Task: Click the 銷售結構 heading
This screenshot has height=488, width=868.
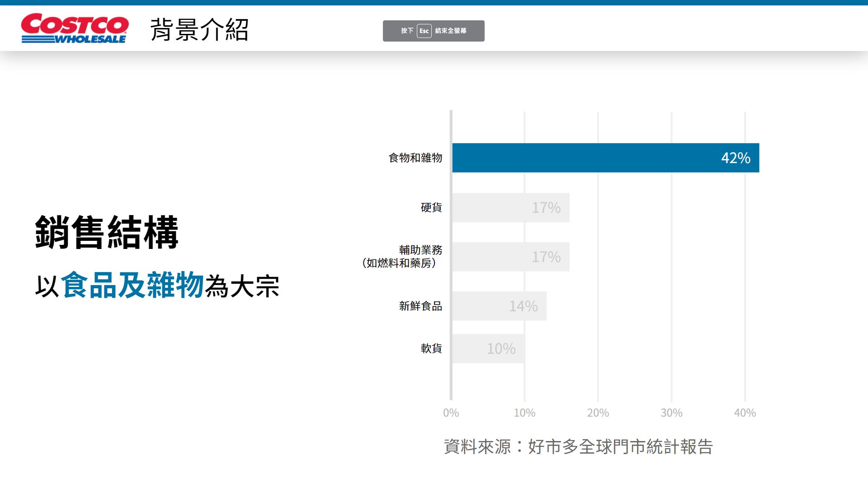Action: pos(107,232)
